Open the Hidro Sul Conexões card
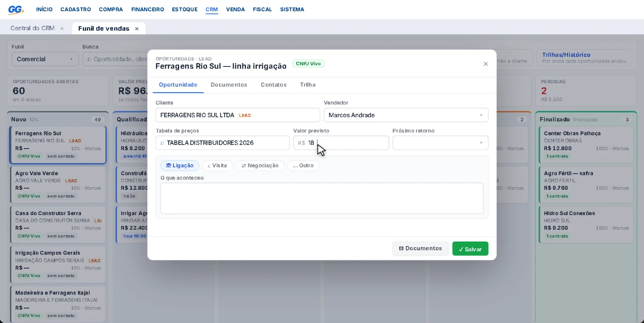 click(586, 224)
